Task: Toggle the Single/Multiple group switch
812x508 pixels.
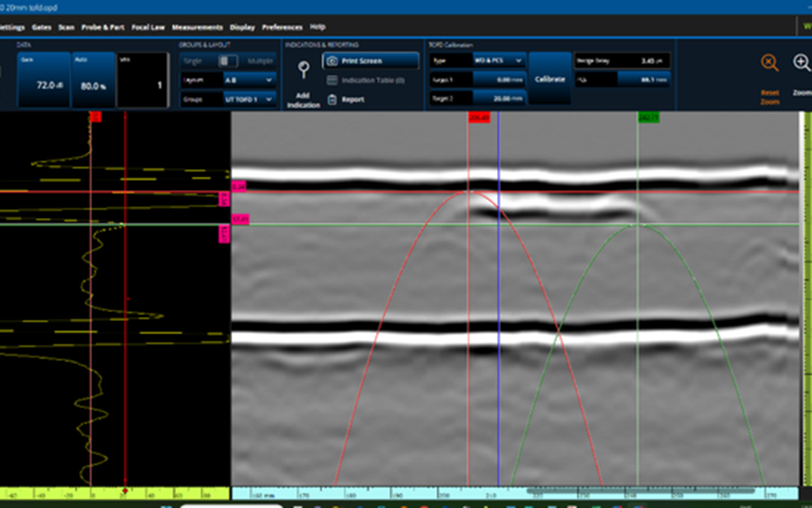Action: [x=228, y=61]
